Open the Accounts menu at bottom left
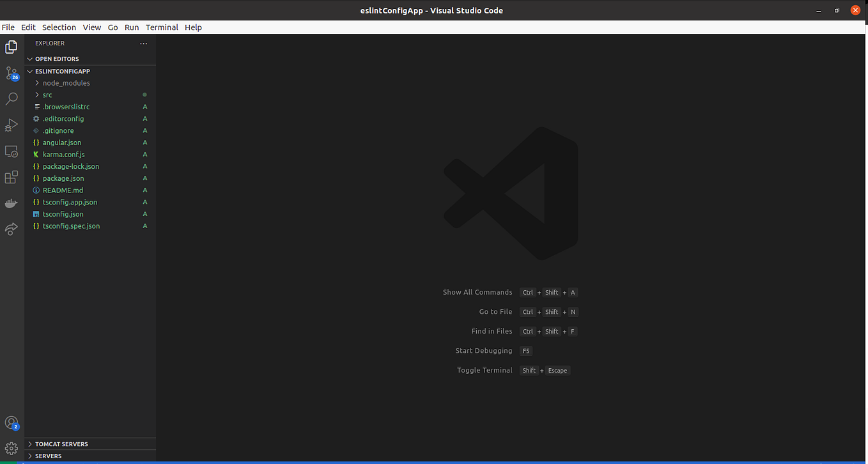Image resolution: width=868 pixels, height=464 pixels. click(x=11, y=422)
